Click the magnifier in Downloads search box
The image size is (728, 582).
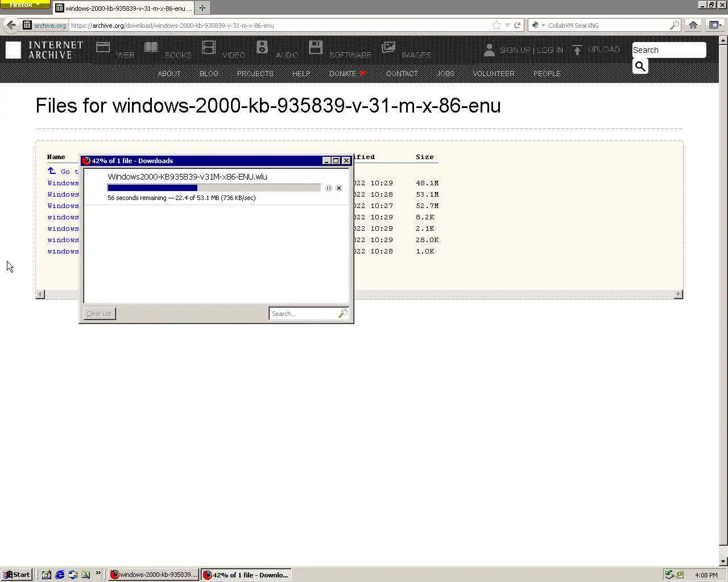click(x=342, y=314)
